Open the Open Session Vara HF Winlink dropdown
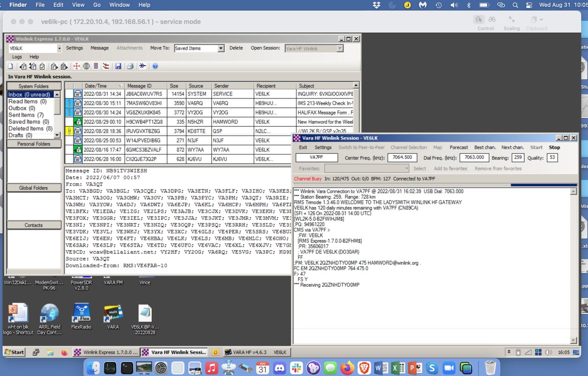588x376 pixels. (340, 48)
